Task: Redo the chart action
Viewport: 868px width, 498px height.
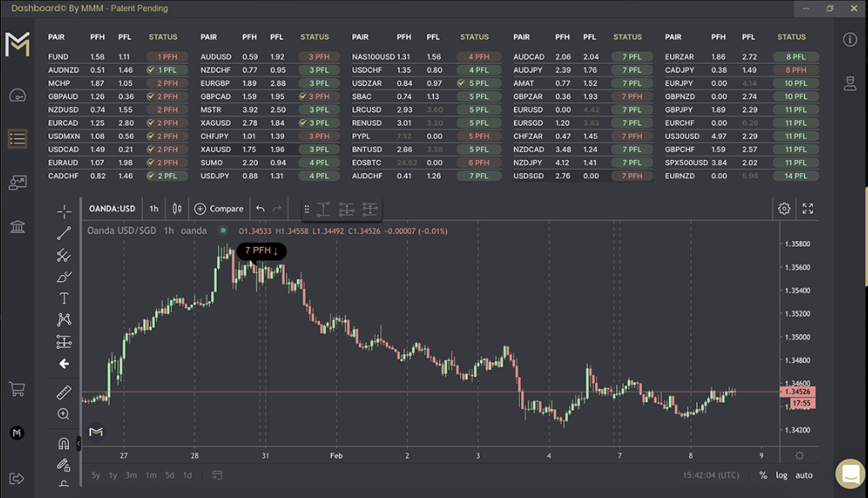Action: click(277, 209)
